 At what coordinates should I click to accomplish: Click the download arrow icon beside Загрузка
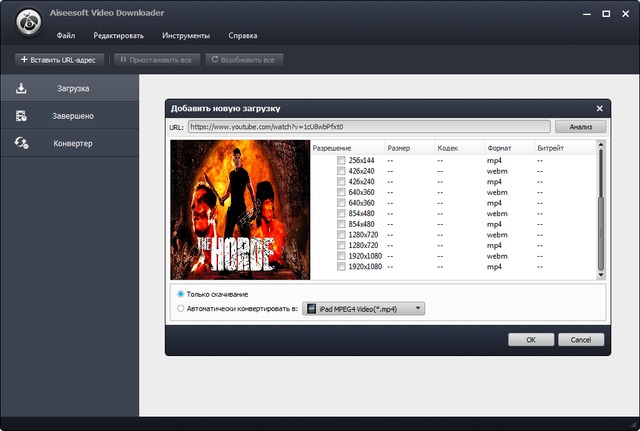(x=21, y=88)
